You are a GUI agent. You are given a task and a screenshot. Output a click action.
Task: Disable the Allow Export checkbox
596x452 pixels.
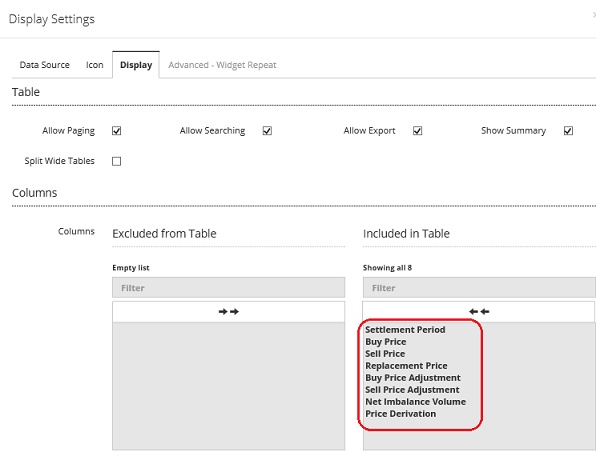(417, 131)
